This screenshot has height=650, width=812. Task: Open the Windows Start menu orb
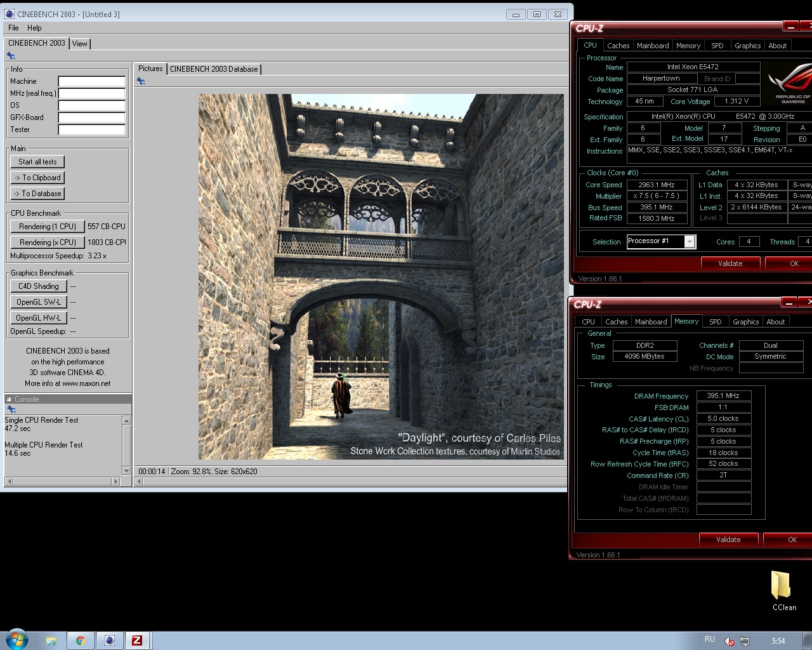(x=16, y=640)
